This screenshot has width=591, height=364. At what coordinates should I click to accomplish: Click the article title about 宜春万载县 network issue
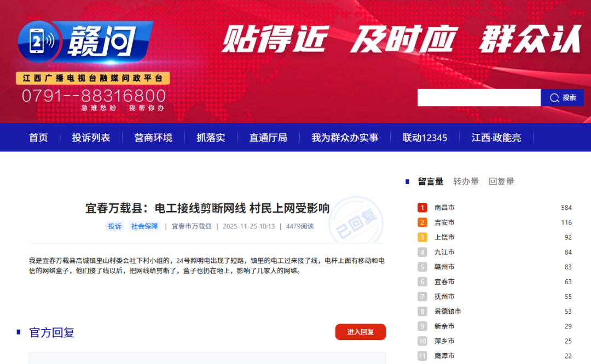click(205, 208)
